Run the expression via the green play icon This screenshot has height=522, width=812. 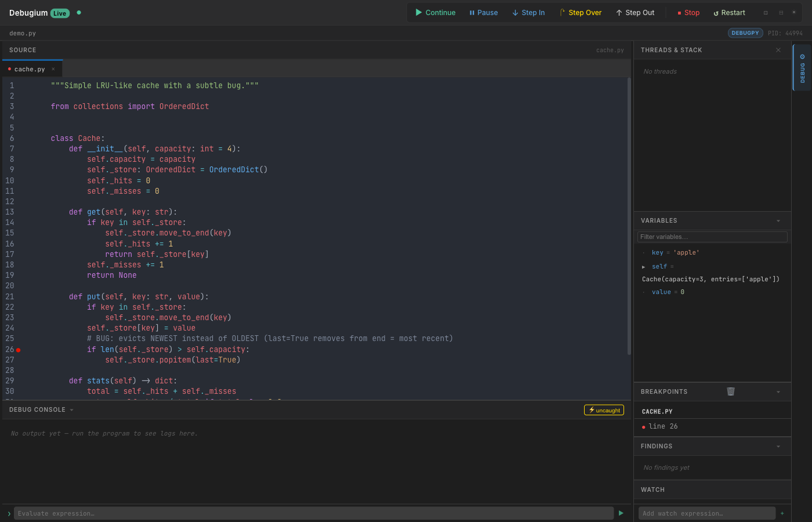pos(621,513)
